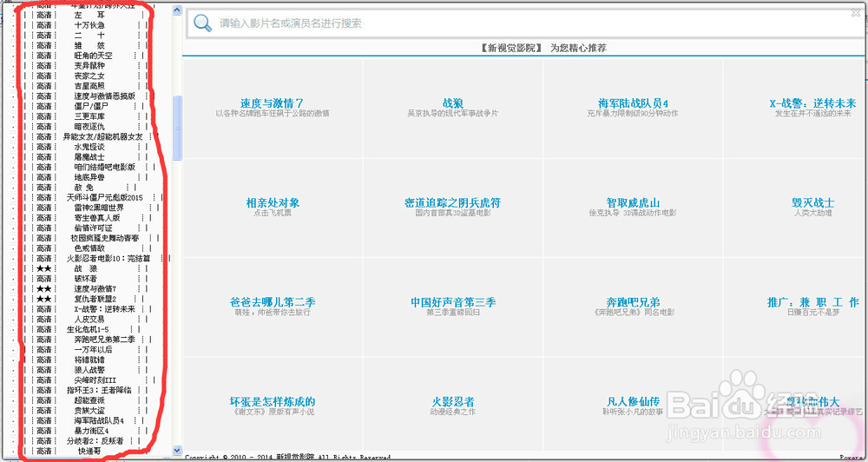Open the 毁灭战士 link
Screen dimensions: 868x462
[x=812, y=202]
